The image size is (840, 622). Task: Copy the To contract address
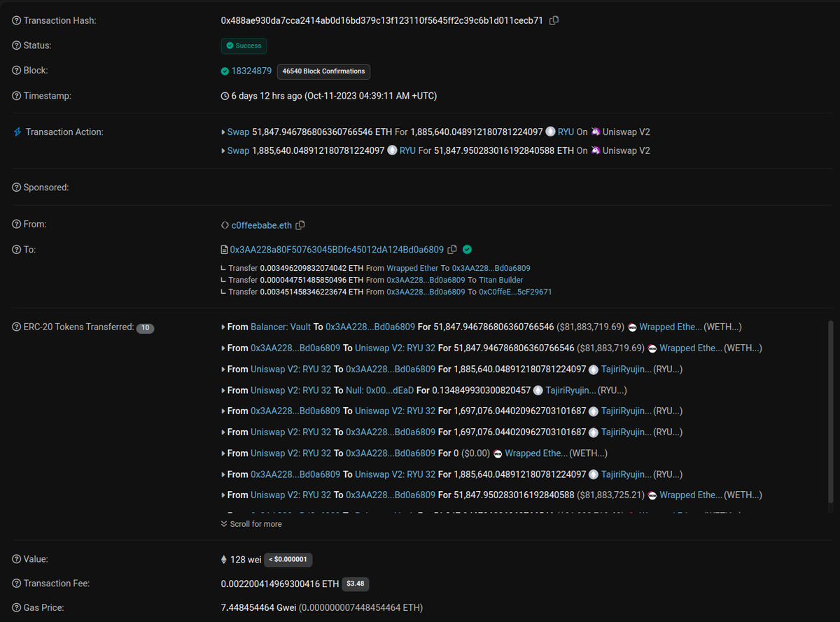[452, 250]
